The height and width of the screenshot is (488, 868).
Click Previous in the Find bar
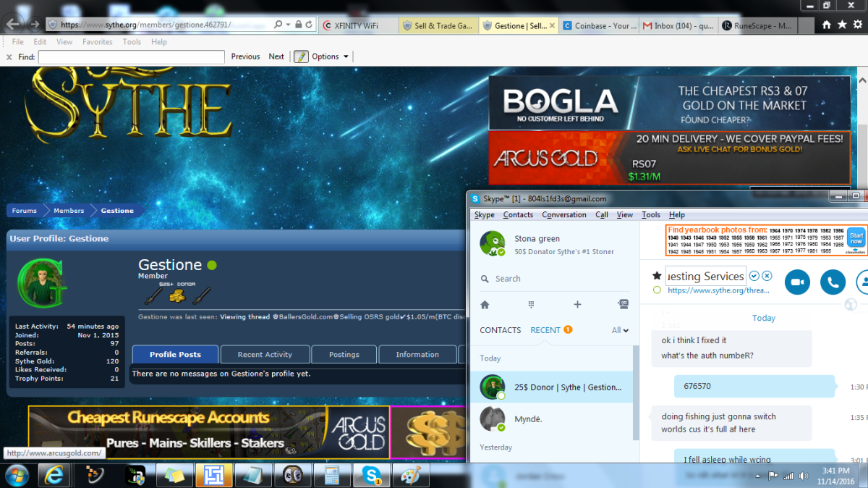tap(245, 56)
